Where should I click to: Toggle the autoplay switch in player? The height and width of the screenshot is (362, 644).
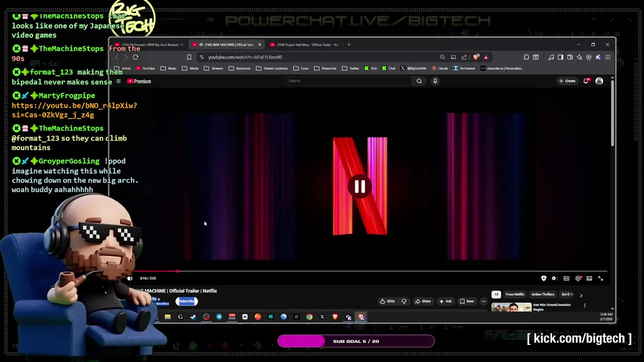point(554,278)
